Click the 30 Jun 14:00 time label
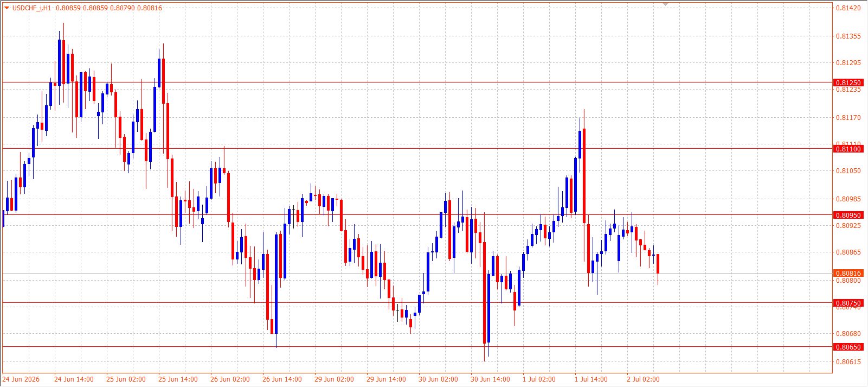 (x=490, y=379)
